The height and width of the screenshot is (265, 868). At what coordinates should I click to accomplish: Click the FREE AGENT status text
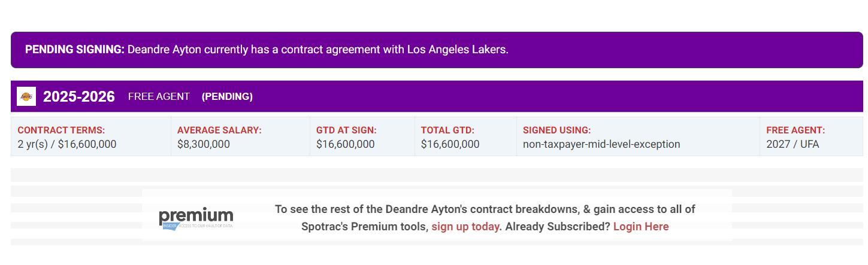pyautogui.click(x=159, y=96)
